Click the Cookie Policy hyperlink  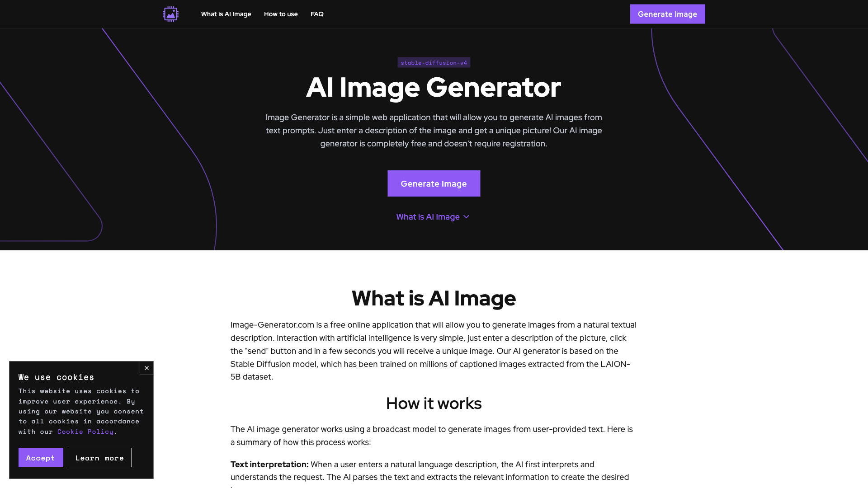pos(85,432)
